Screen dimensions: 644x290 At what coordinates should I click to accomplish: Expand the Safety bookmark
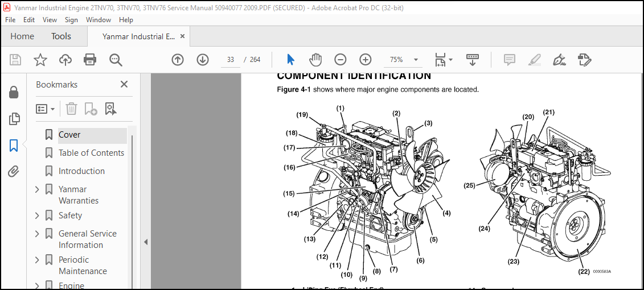tap(37, 216)
